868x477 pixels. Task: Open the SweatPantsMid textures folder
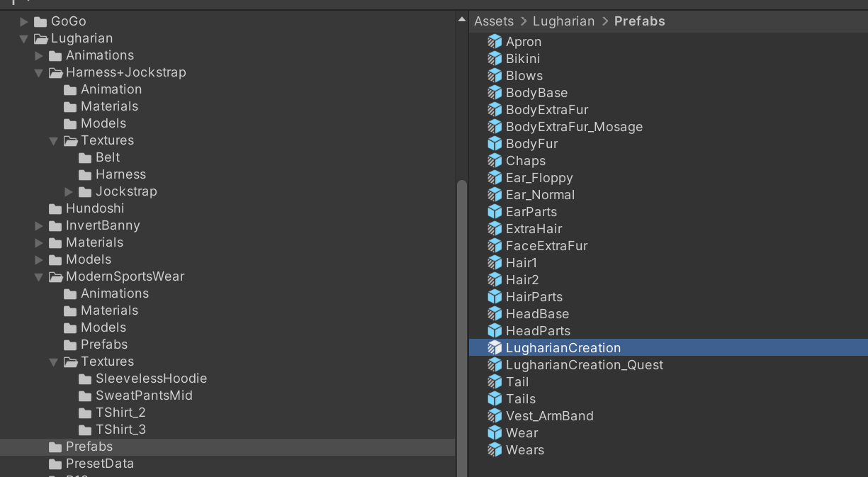(144, 395)
